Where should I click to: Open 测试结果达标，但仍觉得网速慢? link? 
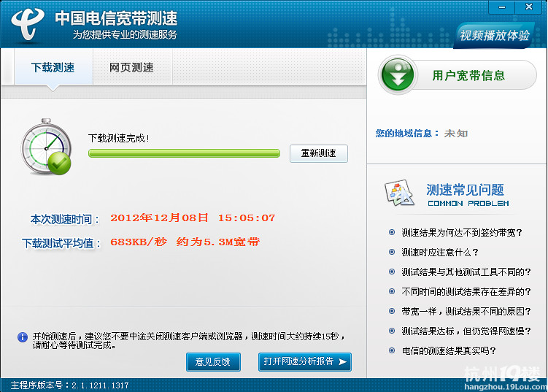(466, 331)
